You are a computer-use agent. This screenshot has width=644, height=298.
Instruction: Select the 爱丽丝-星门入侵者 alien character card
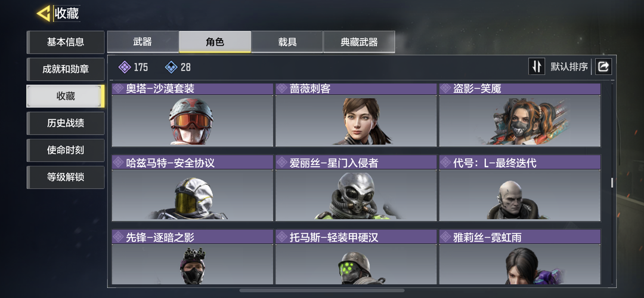tap(355, 188)
